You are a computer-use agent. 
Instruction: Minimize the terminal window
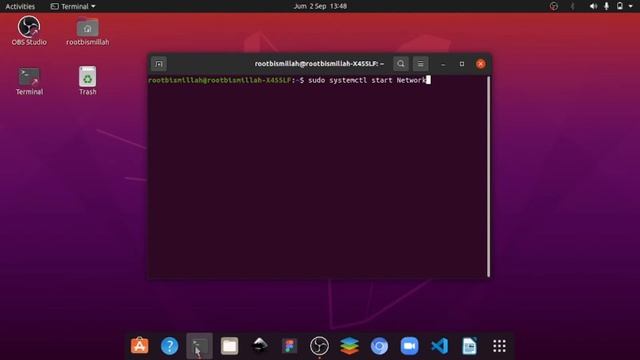[x=443, y=64]
